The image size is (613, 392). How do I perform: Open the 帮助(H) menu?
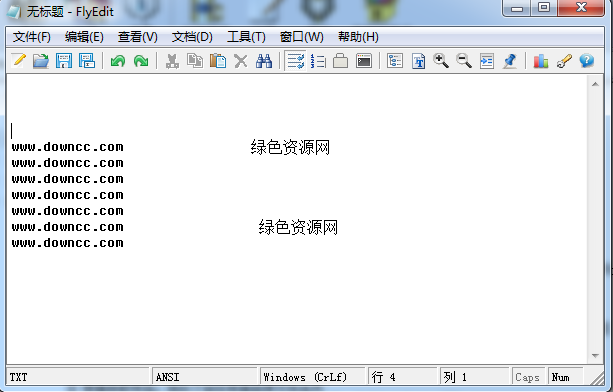[x=358, y=37]
